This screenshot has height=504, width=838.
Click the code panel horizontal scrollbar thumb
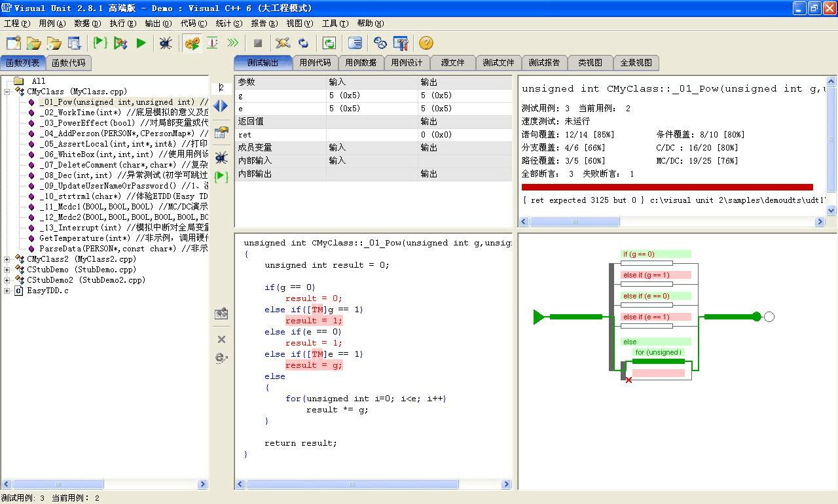pyautogui.click(x=352, y=484)
